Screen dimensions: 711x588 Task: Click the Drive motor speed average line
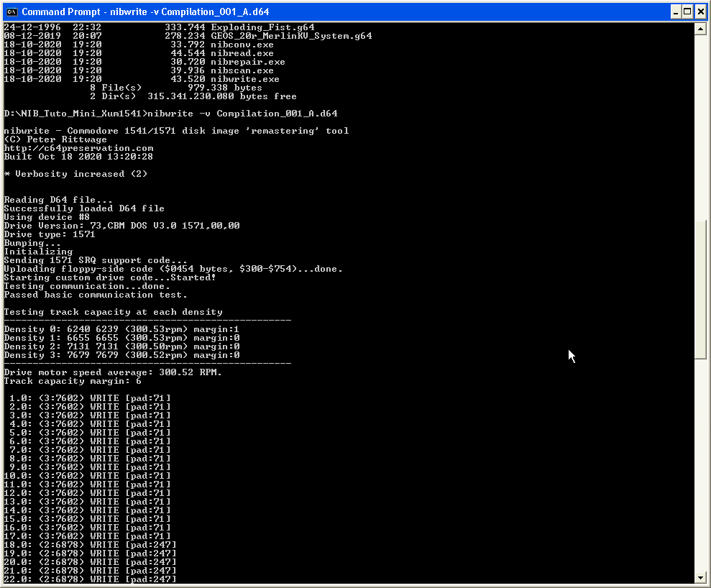(113, 372)
